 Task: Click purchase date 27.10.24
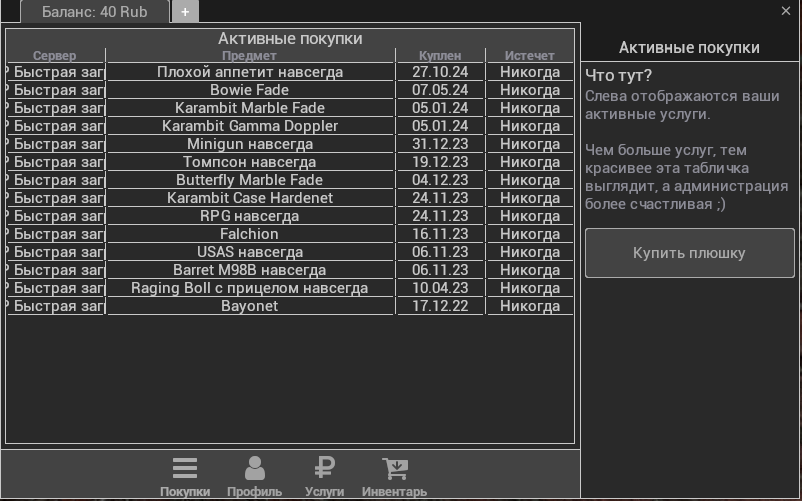(440, 72)
